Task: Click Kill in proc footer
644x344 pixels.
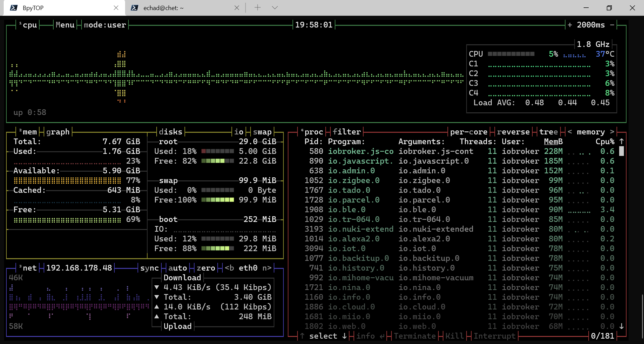Action: pos(455,336)
